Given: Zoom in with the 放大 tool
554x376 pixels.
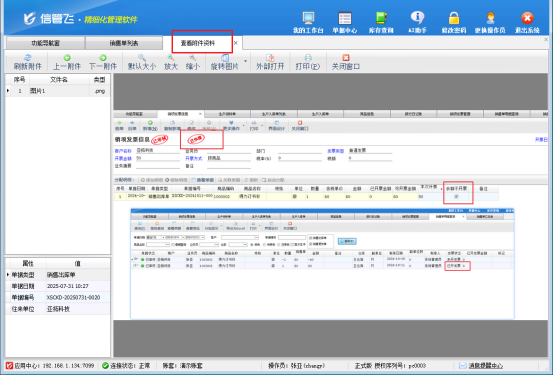Looking at the screenshot, I should (171, 62).
